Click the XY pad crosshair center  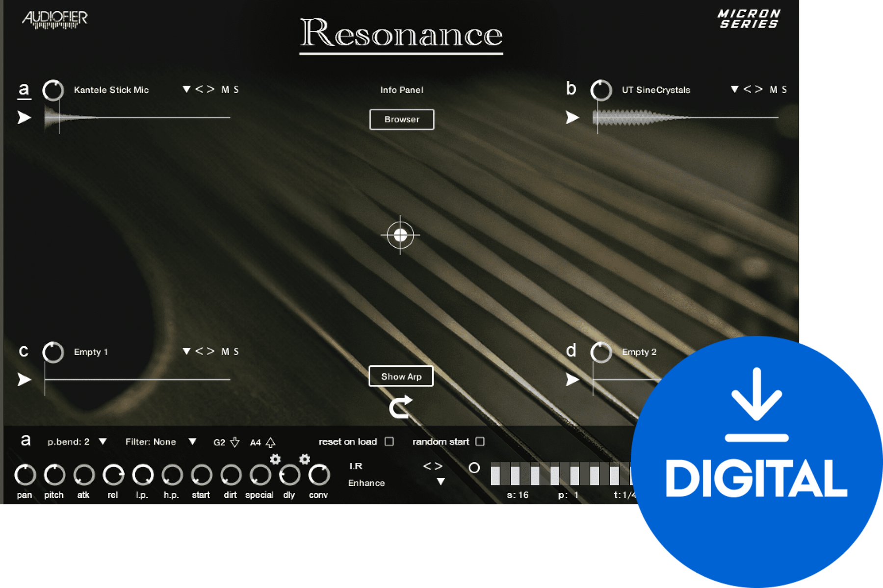[x=400, y=235]
